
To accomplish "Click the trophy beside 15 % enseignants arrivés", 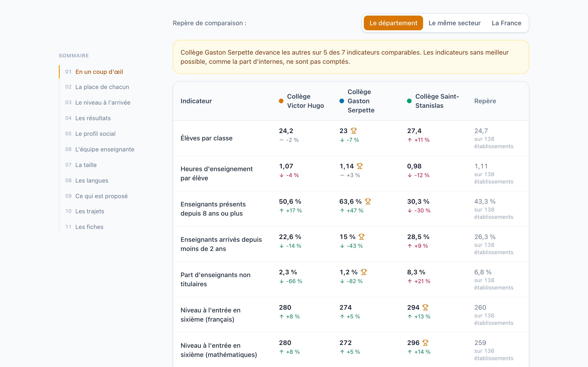I will [x=362, y=237].
